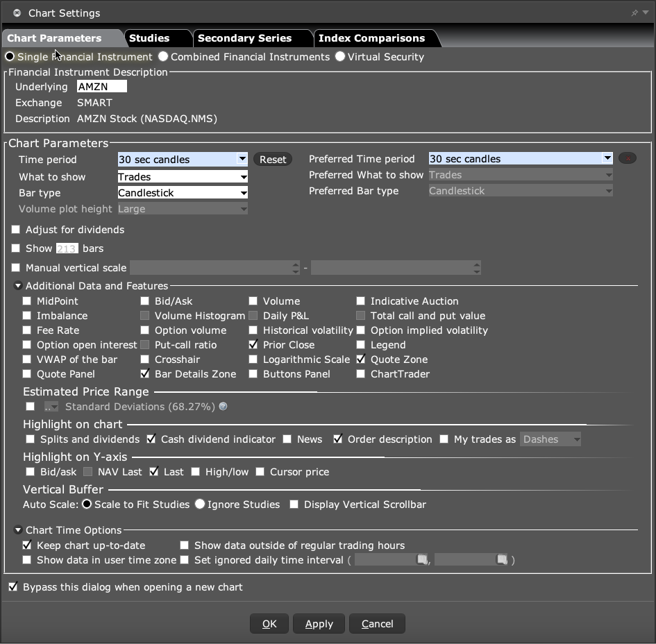Select the Chart Parameters tab
This screenshot has height=644, width=656.
(54, 38)
